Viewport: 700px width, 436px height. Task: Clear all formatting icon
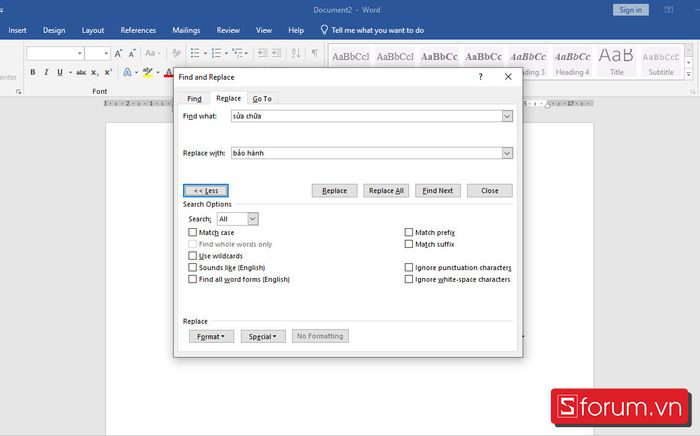[x=176, y=54]
